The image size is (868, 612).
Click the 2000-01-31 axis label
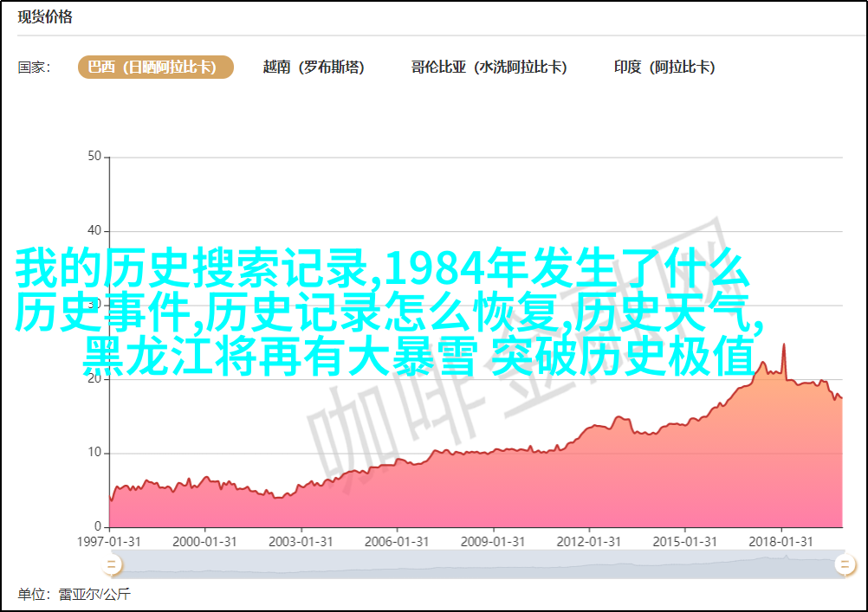coord(204,541)
